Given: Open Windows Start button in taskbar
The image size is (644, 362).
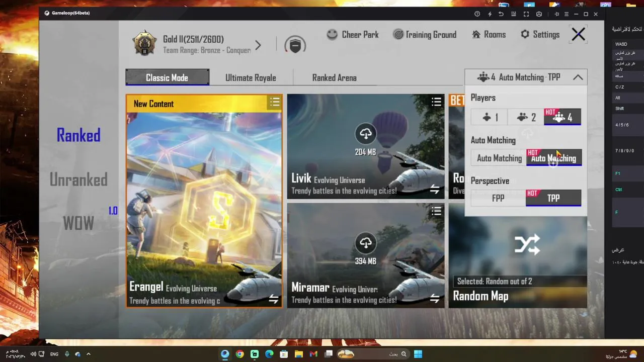Looking at the screenshot, I should pos(418,354).
